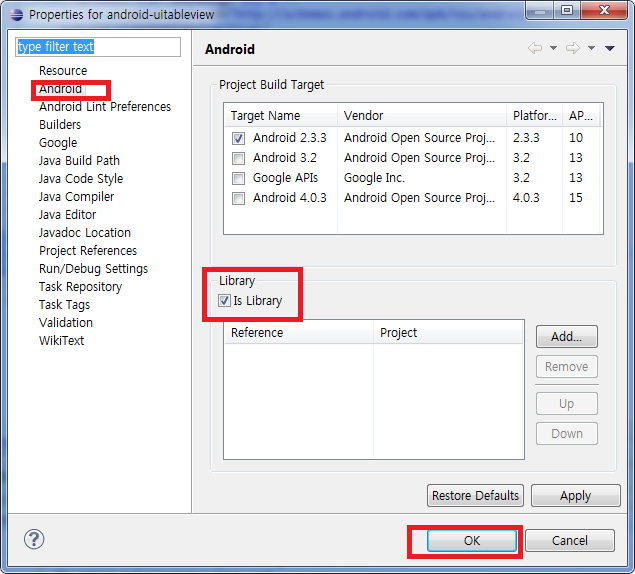Click the API level column header

coord(581,116)
